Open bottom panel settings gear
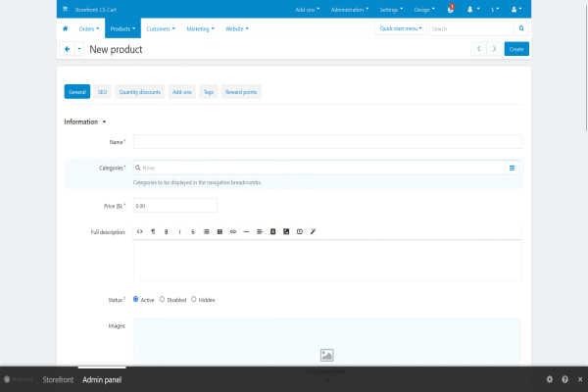 tap(550, 379)
